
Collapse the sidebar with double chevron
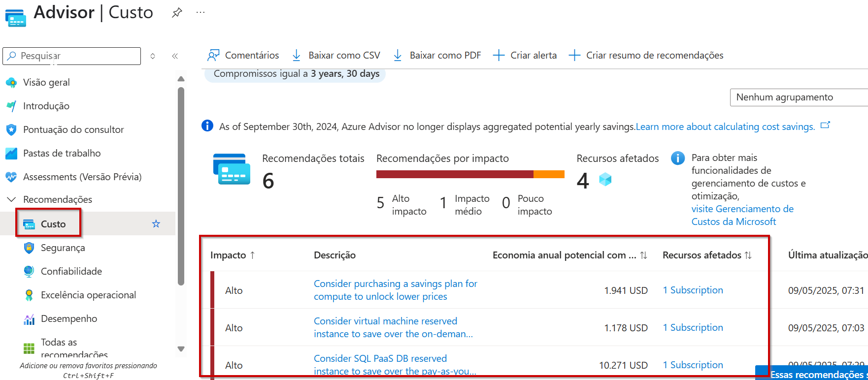point(175,56)
